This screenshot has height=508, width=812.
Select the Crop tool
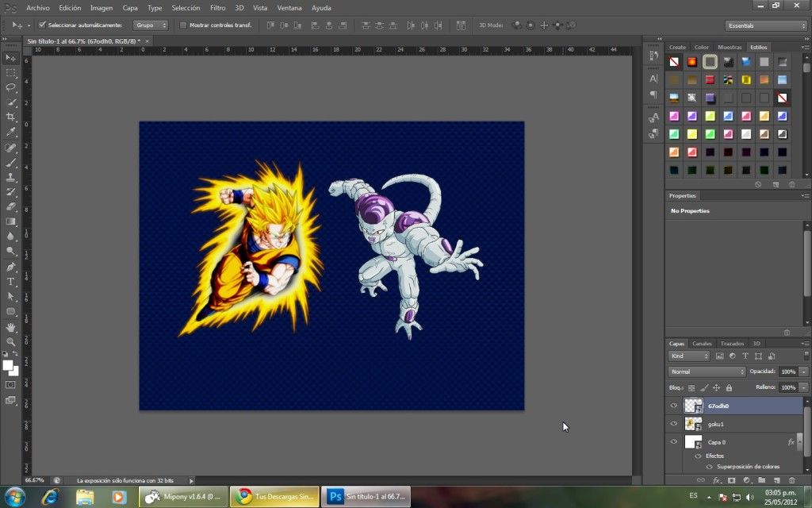[x=10, y=117]
